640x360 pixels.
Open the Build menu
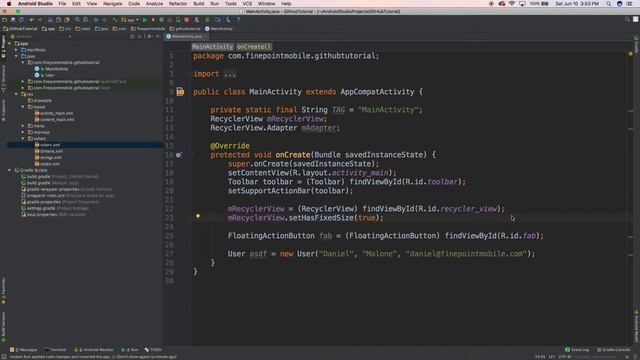coord(199,4)
